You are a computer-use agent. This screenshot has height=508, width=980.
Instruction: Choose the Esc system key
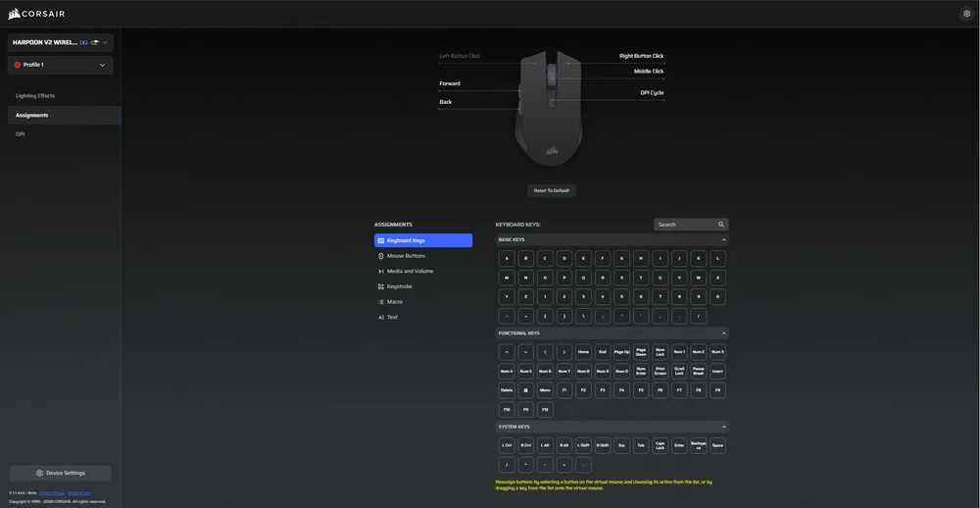pyautogui.click(x=622, y=445)
